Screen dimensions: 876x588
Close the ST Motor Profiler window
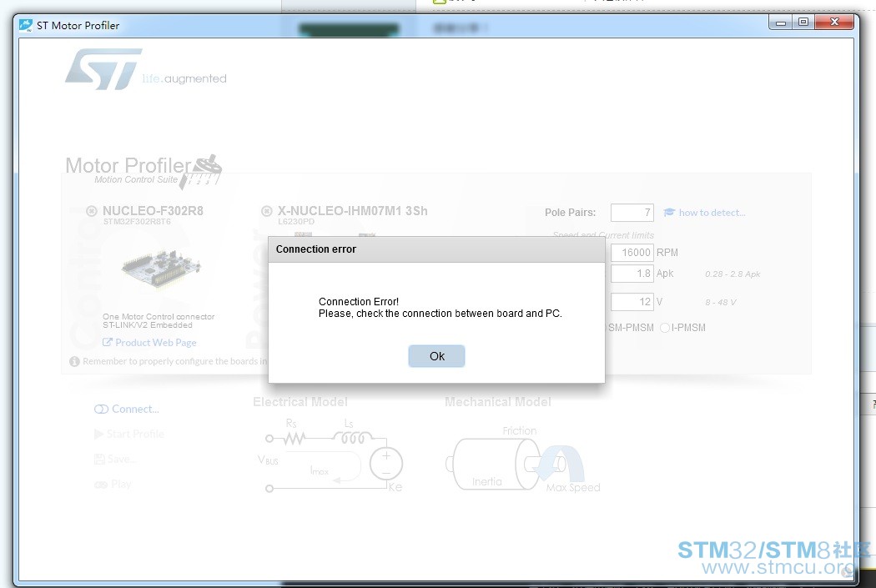pyautogui.click(x=834, y=23)
